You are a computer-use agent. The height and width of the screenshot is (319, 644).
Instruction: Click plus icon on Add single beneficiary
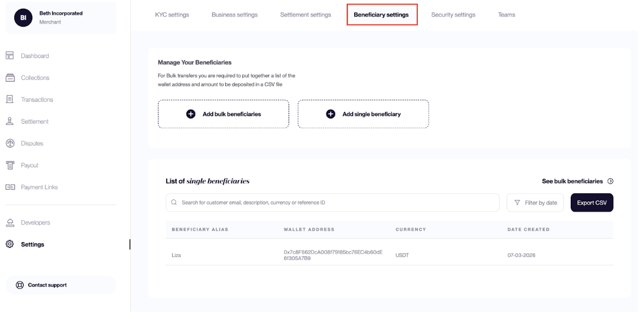pyautogui.click(x=331, y=114)
